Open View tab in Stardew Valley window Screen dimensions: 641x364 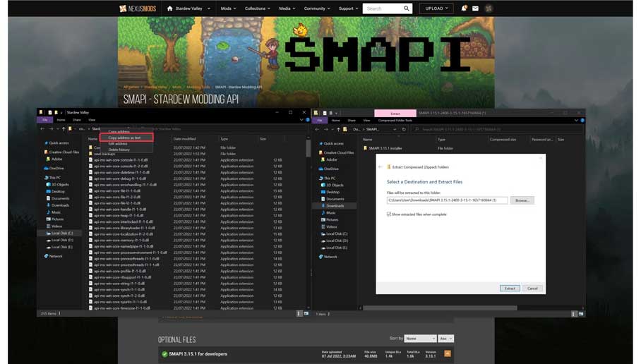tap(92, 120)
